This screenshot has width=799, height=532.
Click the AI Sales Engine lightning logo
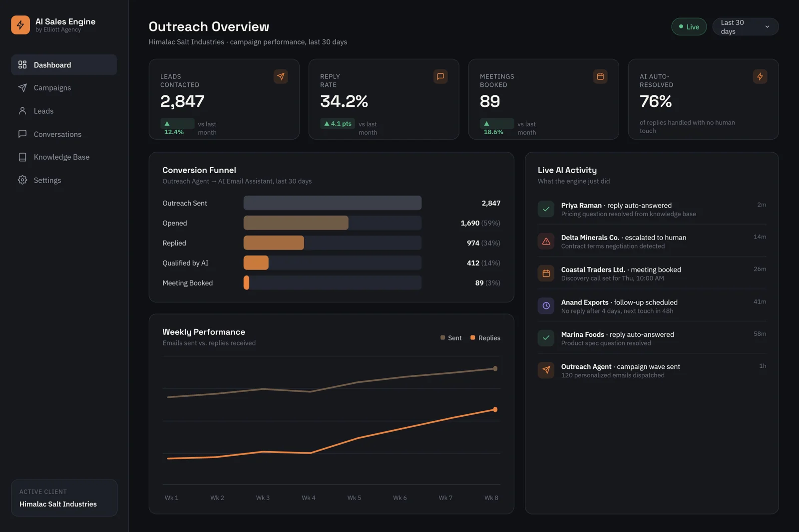point(20,25)
